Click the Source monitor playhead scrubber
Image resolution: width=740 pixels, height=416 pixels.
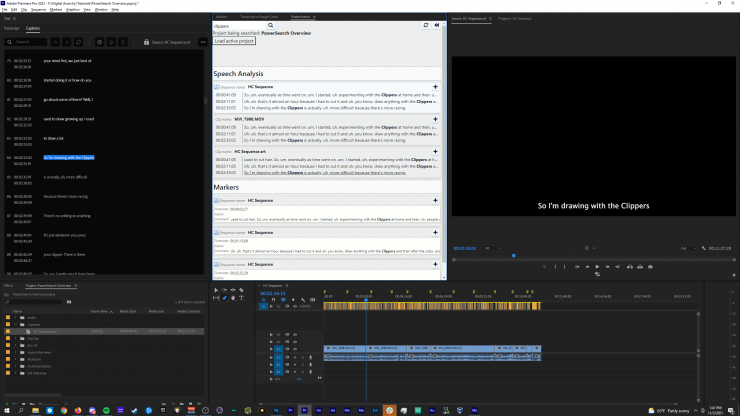(x=514, y=256)
